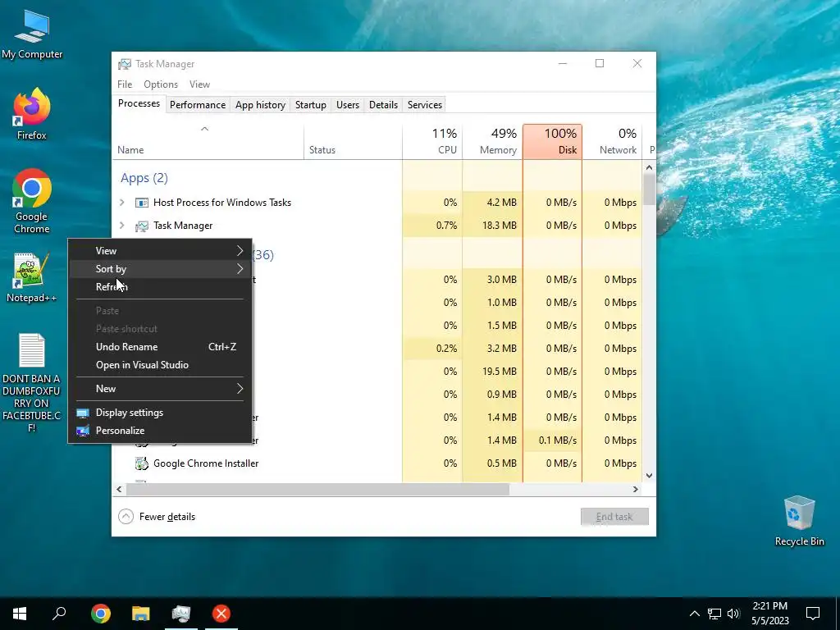Open the Sort by submenu

click(160, 269)
